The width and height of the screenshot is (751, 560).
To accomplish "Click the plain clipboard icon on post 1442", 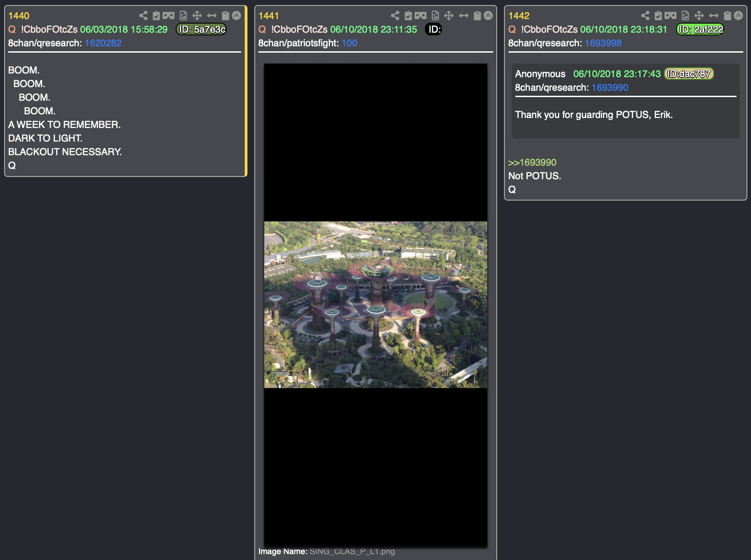I will tap(727, 15).
